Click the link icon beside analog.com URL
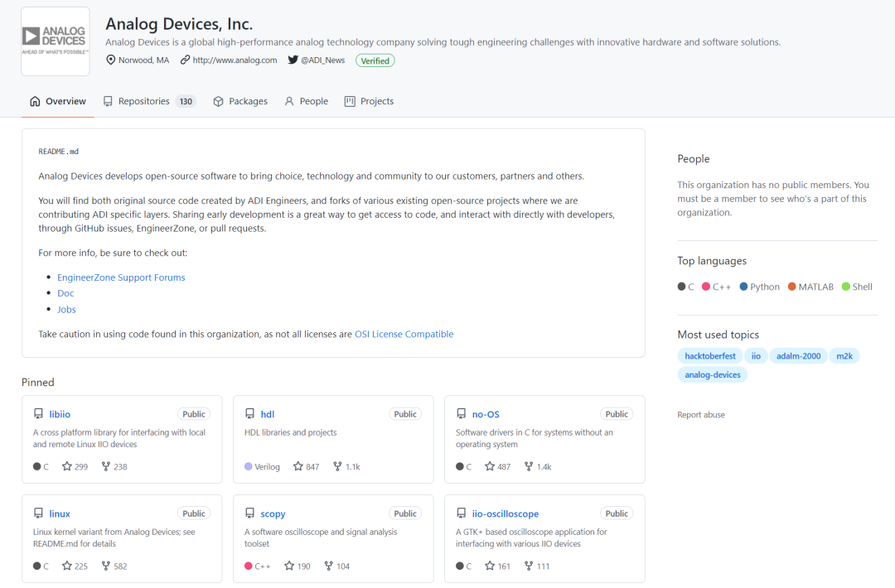This screenshot has width=895, height=588. 185,60
